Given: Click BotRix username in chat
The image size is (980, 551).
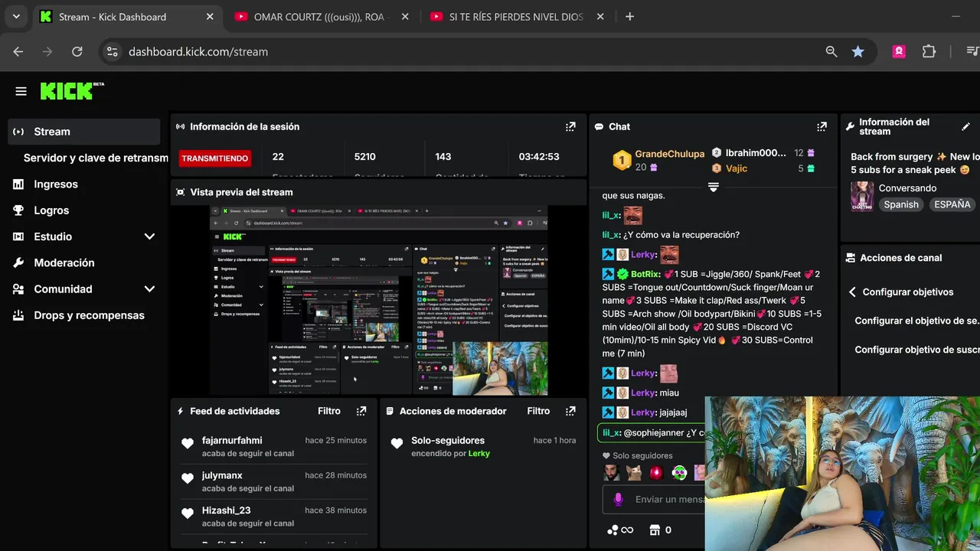Looking at the screenshot, I should tap(645, 274).
